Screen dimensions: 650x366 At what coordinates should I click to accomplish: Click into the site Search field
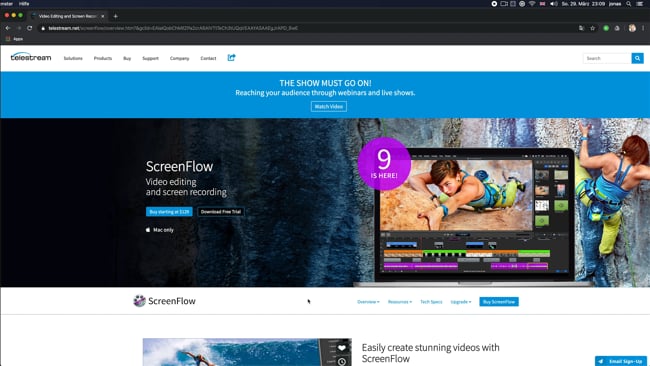point(607,58)
